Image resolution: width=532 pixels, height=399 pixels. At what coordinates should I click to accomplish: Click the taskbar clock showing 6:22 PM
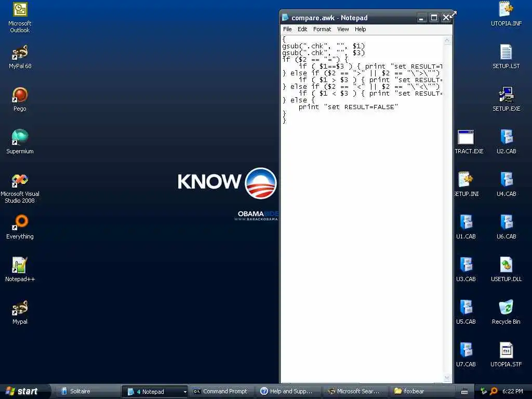coord(513,391)
